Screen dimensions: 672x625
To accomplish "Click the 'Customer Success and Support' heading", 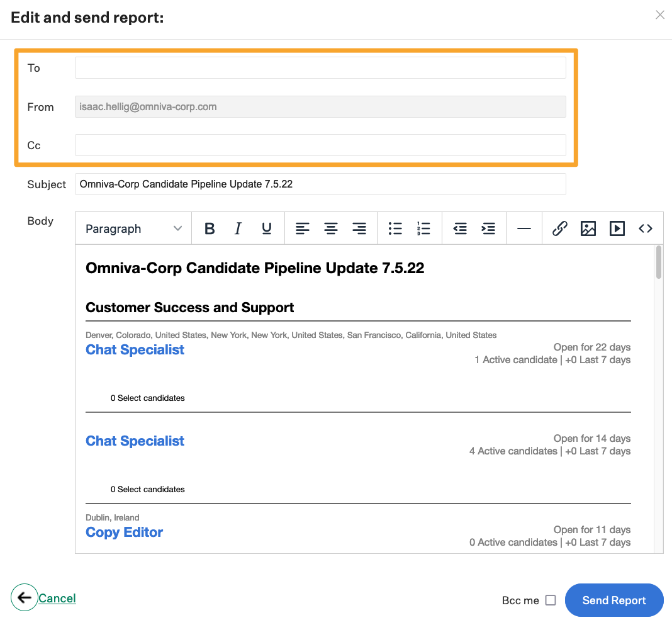I will (x=190, y=307).
